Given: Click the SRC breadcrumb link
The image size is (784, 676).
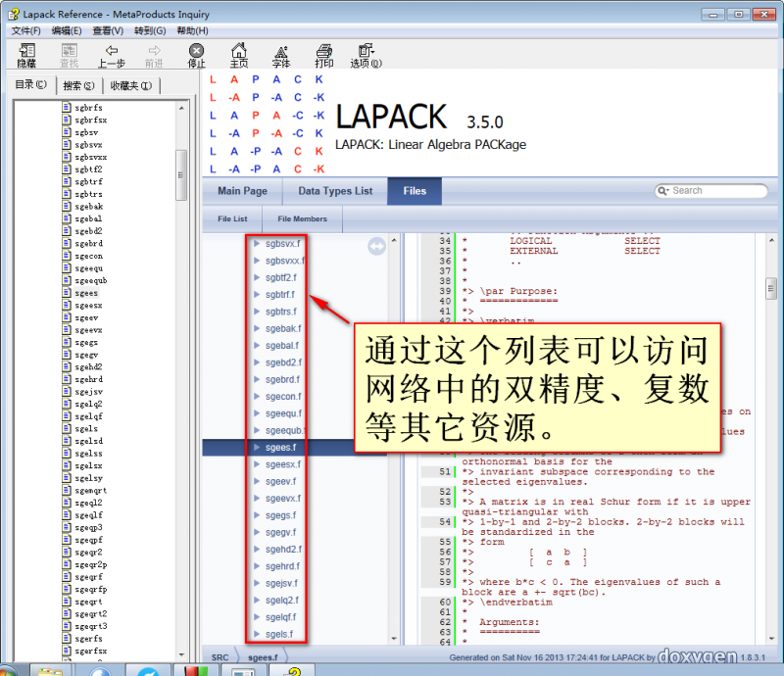Looking at the screenshot, I should [x=220, y=657].
